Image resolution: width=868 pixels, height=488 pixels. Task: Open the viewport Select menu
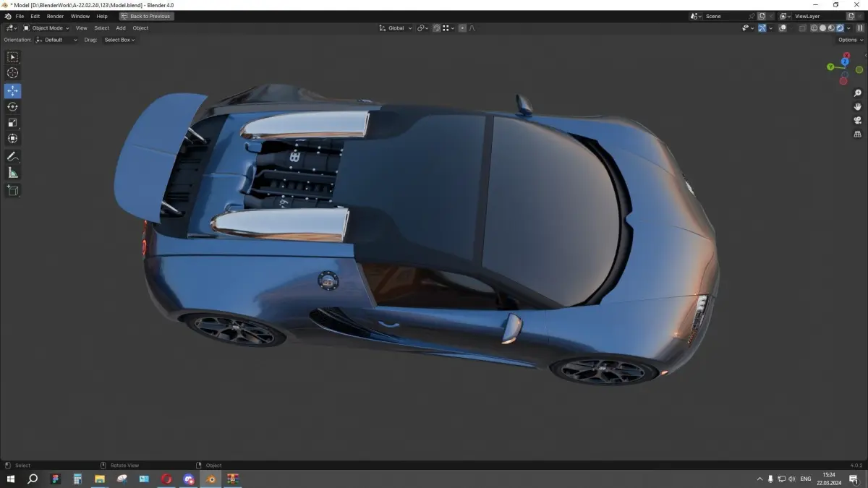101,28
